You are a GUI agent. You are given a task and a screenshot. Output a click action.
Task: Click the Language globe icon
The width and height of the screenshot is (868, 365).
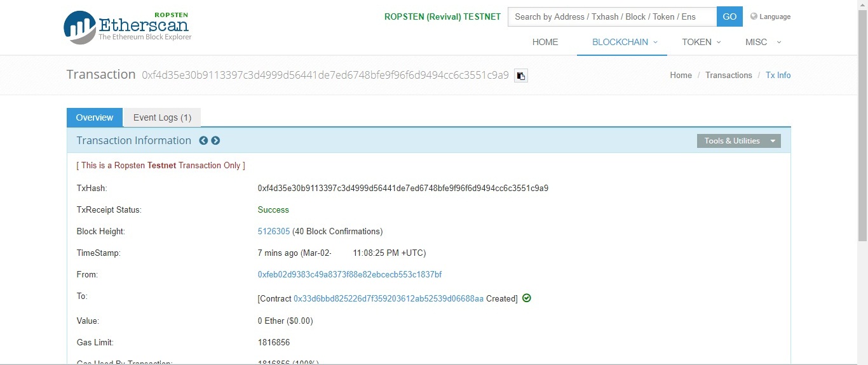point(754,17)
